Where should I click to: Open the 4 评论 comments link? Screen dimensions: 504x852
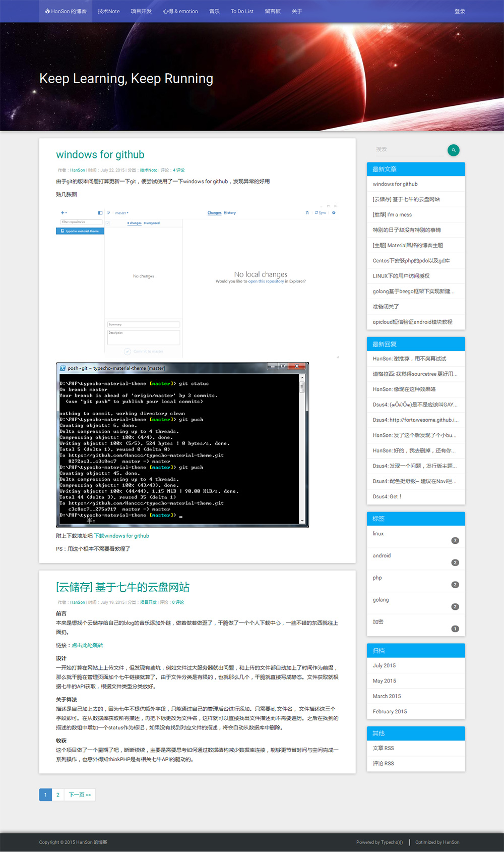point(179,170)
